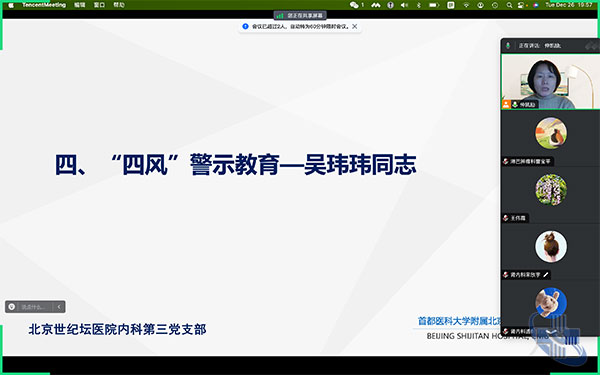Viewport: 600px width, 375px height.
Task: Click the chat shield icon at bottom-left
Action: [x=12, y=307]
